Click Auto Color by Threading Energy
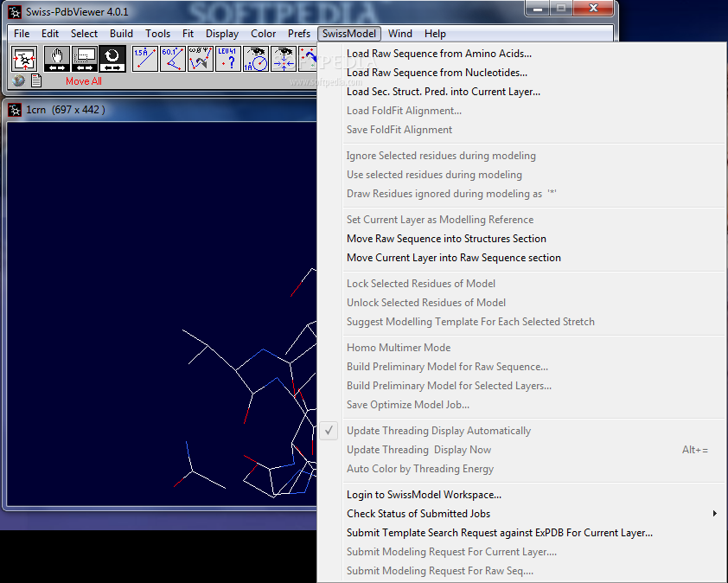This screenshot has width=728, height=583. point(521,469)
